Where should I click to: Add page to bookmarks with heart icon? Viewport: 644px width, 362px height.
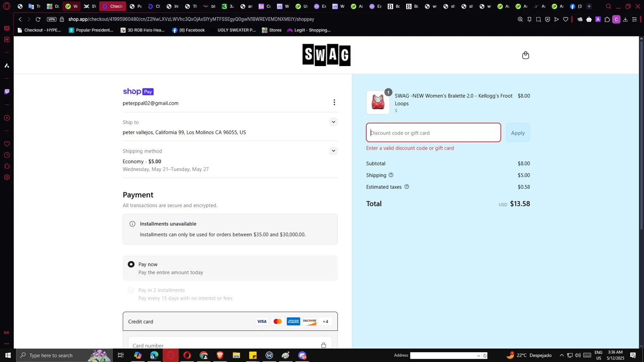565,19
